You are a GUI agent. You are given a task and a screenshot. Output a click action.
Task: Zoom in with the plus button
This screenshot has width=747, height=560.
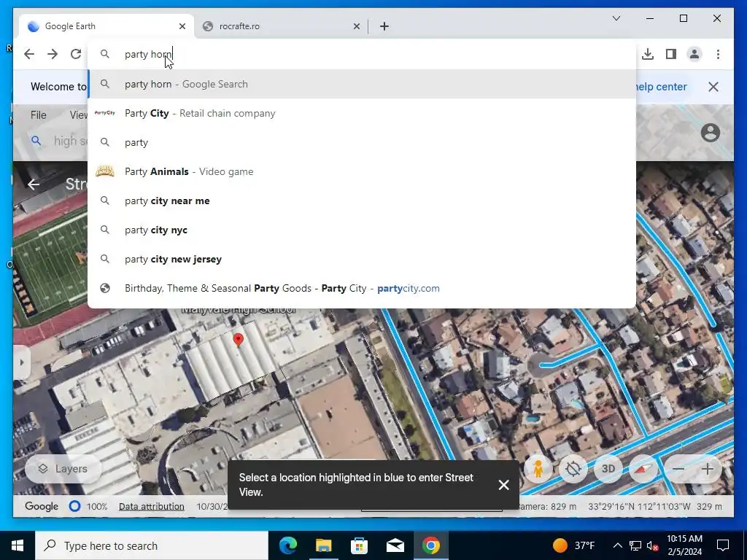click(x=708, y=469)
